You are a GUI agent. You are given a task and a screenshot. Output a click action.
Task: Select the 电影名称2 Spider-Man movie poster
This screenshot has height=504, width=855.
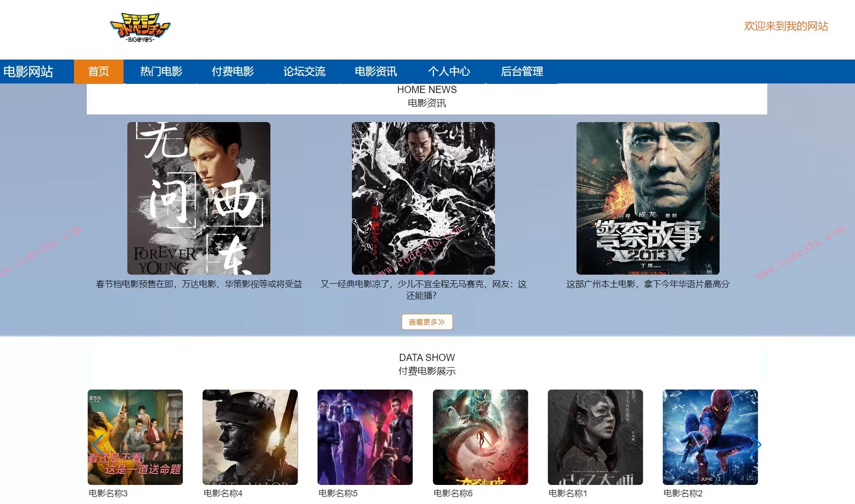[x=711, y=437]
